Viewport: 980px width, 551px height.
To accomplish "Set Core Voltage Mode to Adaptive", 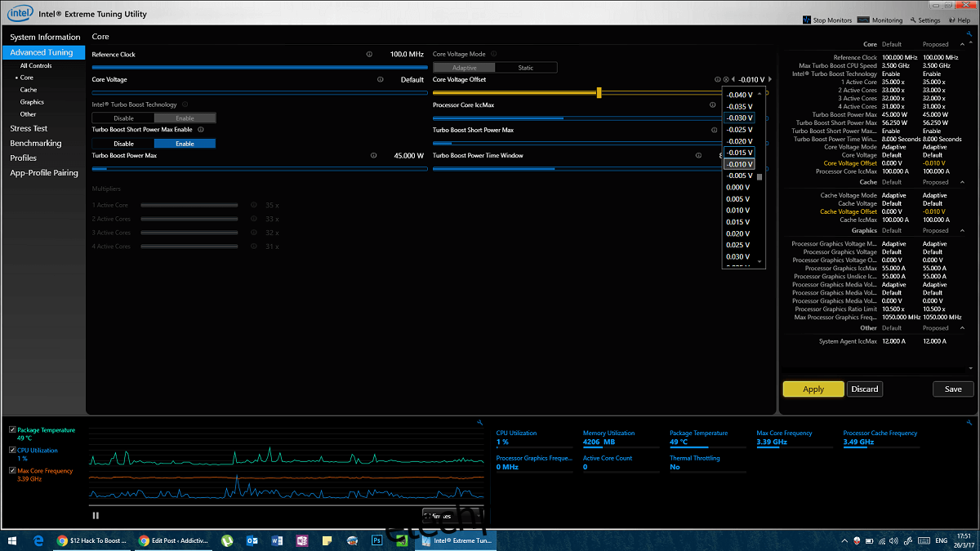I will coord(464,68).
